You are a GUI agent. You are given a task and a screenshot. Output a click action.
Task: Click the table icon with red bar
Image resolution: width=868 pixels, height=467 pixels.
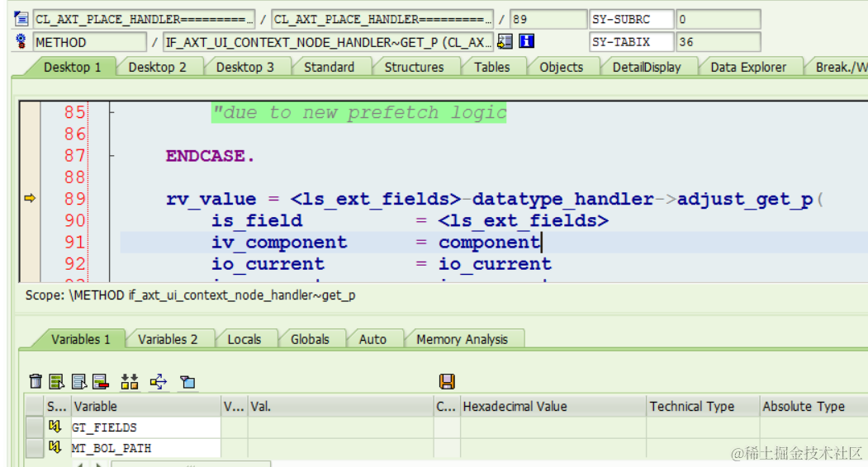(101, 381)
